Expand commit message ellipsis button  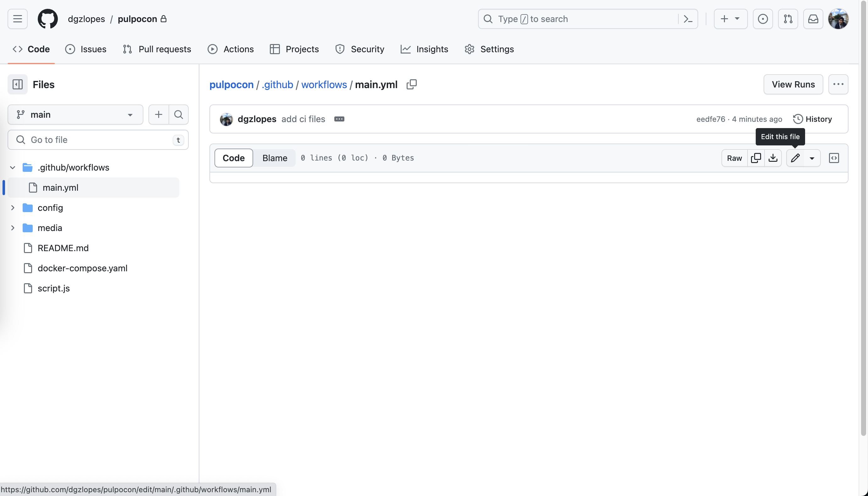[x=339, y=119]
